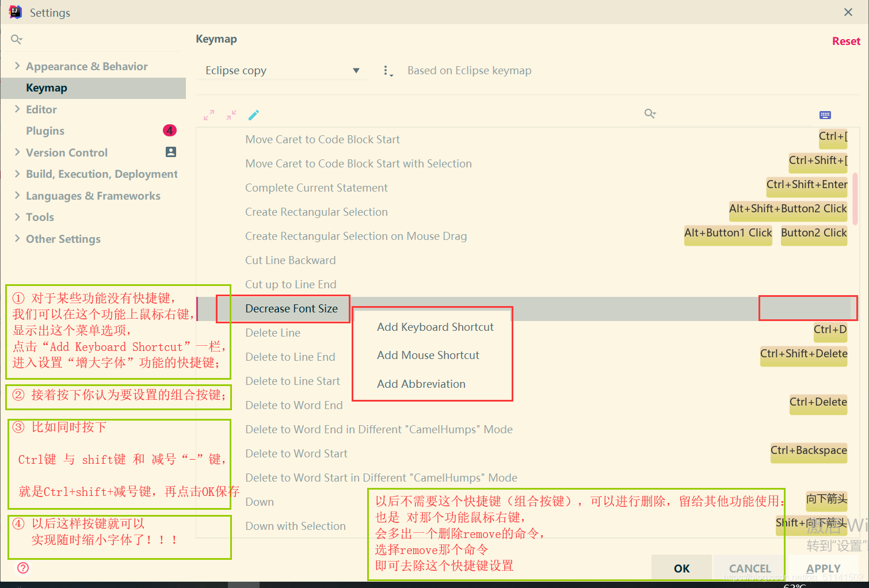Select Delete to Line End action
The width and height of the screenshot is (869, 588).
point(290,357)
